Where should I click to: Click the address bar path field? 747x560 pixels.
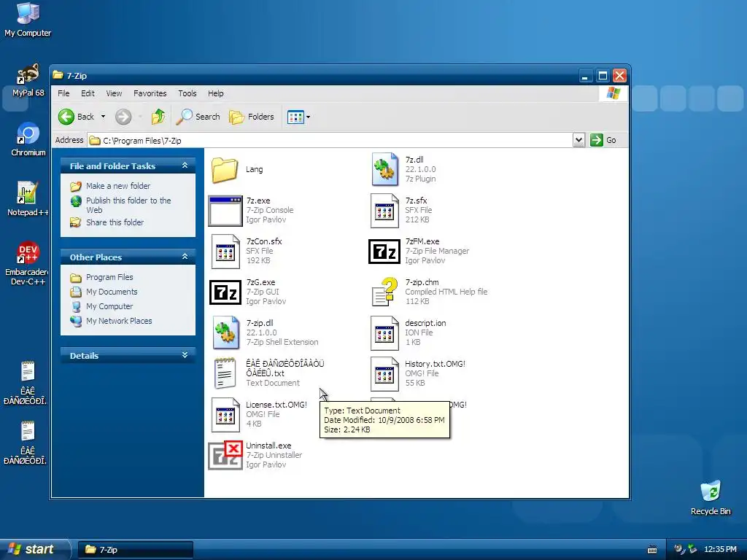click(330, 140)
